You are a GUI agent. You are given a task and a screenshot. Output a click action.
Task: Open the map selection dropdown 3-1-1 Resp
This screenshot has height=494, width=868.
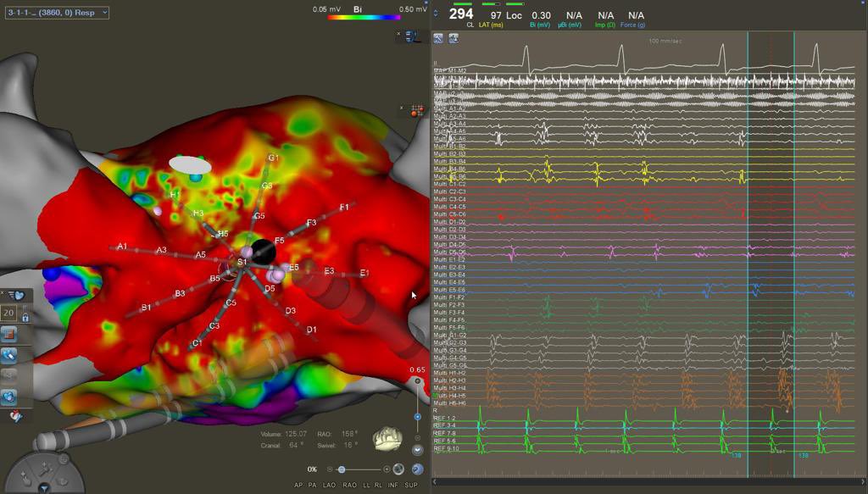[x=57, y=12]
